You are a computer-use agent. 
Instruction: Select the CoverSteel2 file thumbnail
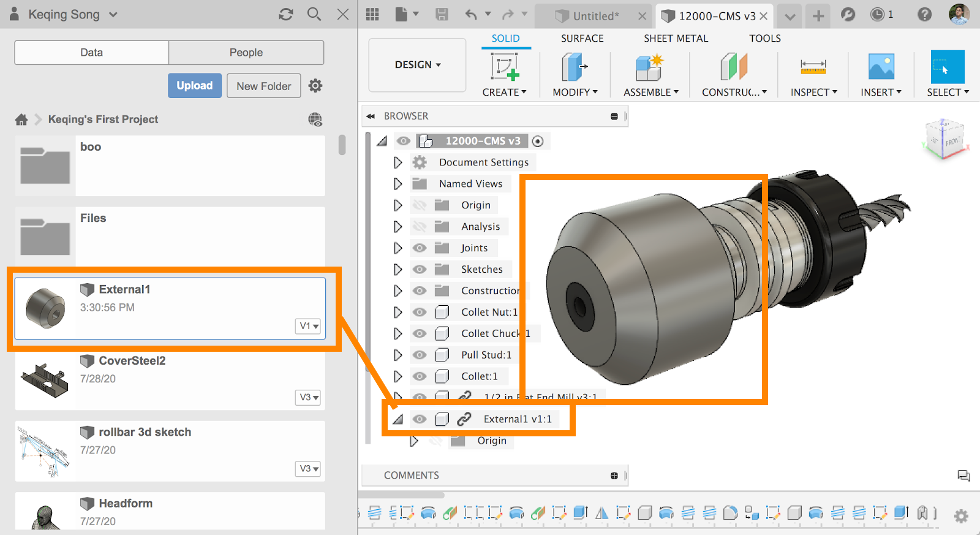click(45, 380)
